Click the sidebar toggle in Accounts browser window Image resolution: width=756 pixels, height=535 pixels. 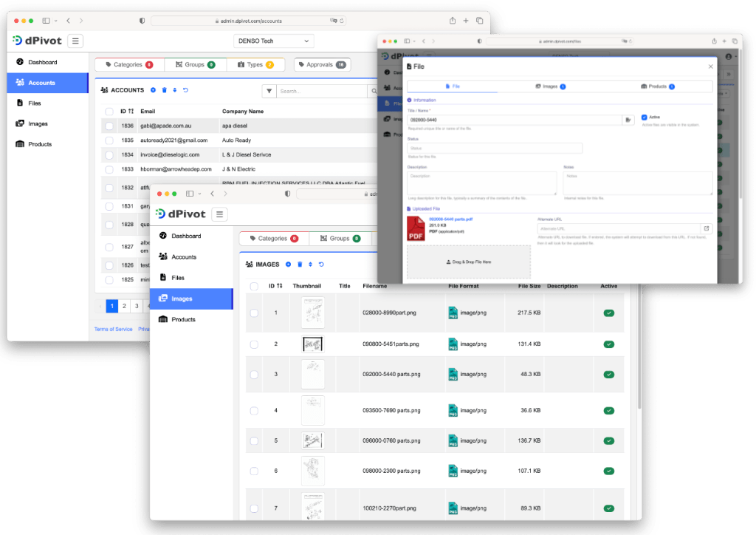[x=47, y=21]
